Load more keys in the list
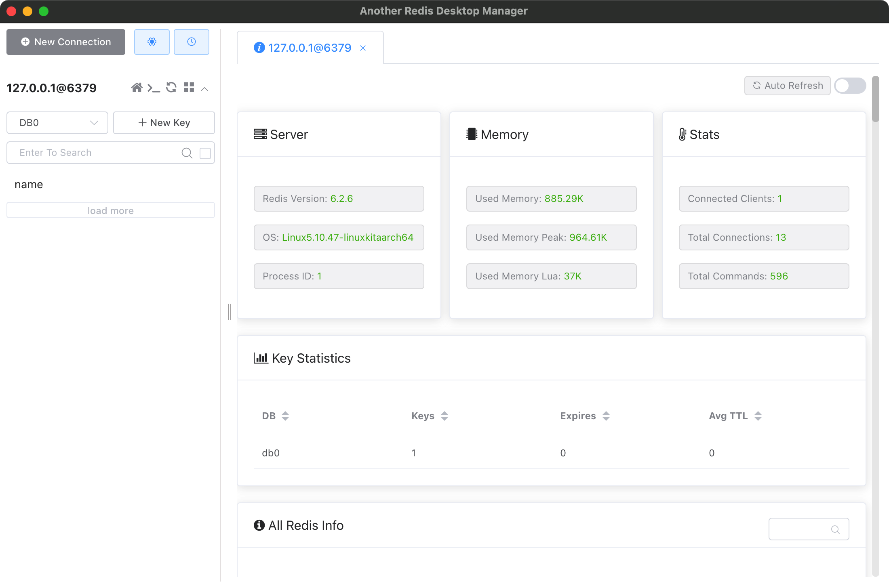This screenshot has width=889, height=588. point(110,210)
